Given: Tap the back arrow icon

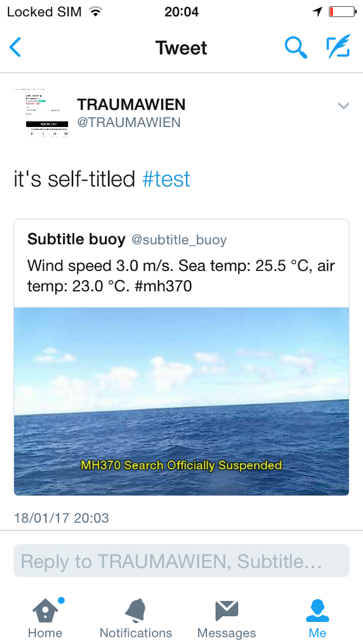Looking at the screenshot, I should click(x=15, y=47).
